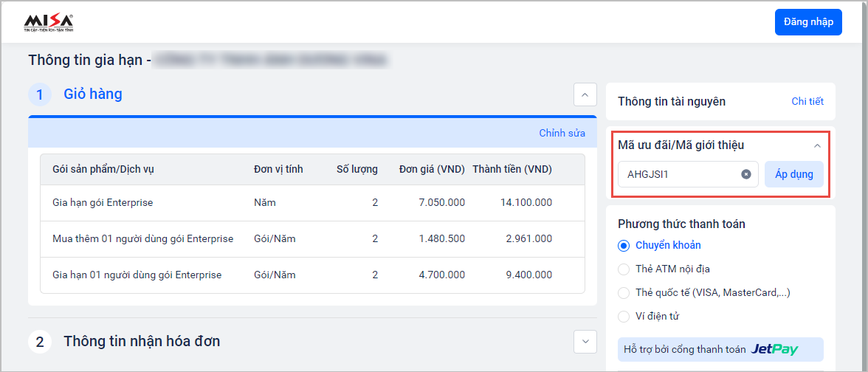Screen dimensions: 868x372
Task: Clear the promo code with the X icon
Action: tap(745, 174)
